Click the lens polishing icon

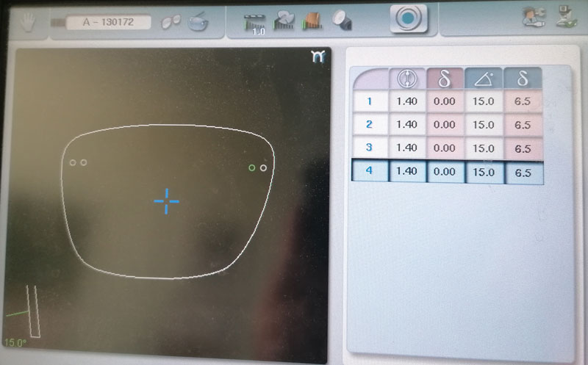[341, 22]
